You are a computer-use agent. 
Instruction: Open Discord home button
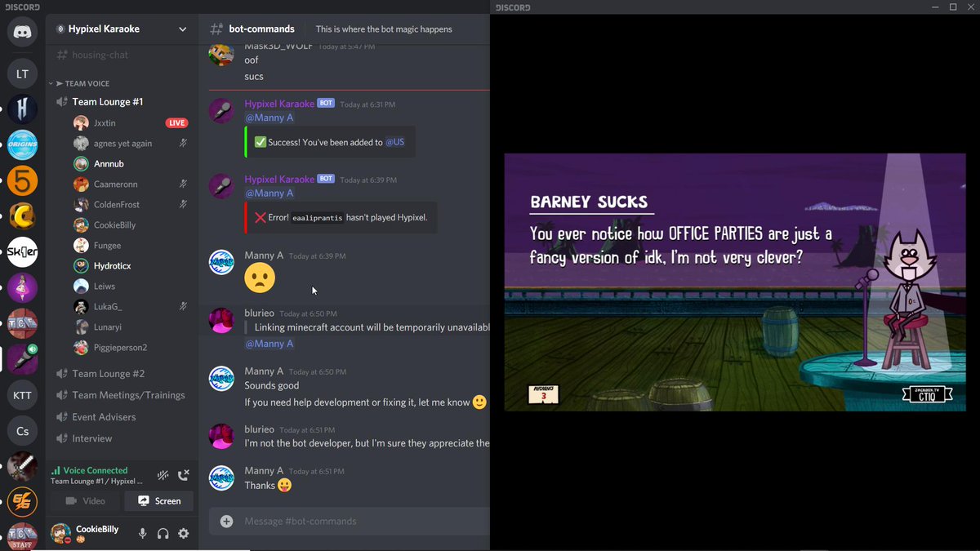tap(22, 32)
